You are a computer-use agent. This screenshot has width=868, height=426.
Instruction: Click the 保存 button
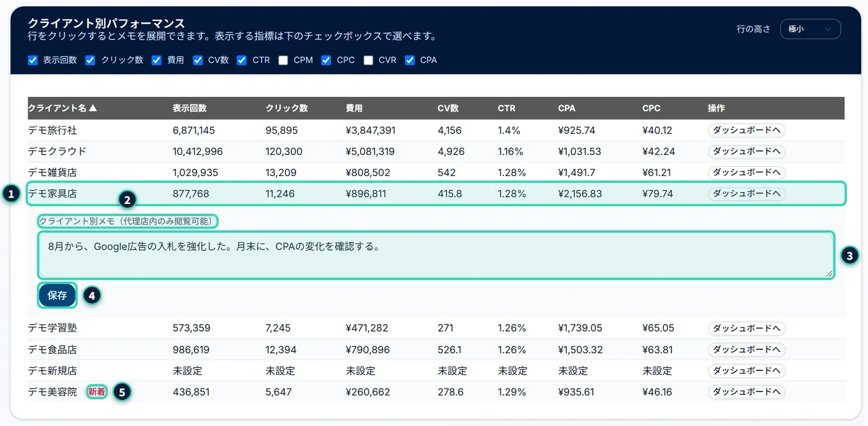pos(57,295)
